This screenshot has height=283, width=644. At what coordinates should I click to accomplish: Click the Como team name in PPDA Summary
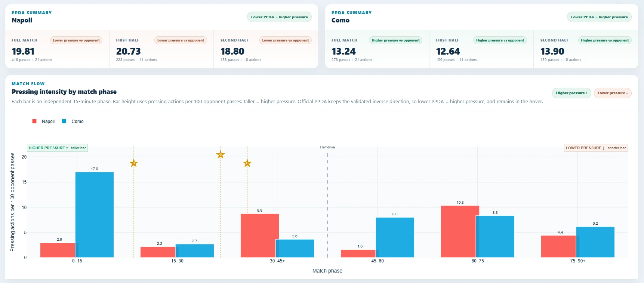click(x=341, y=20)
